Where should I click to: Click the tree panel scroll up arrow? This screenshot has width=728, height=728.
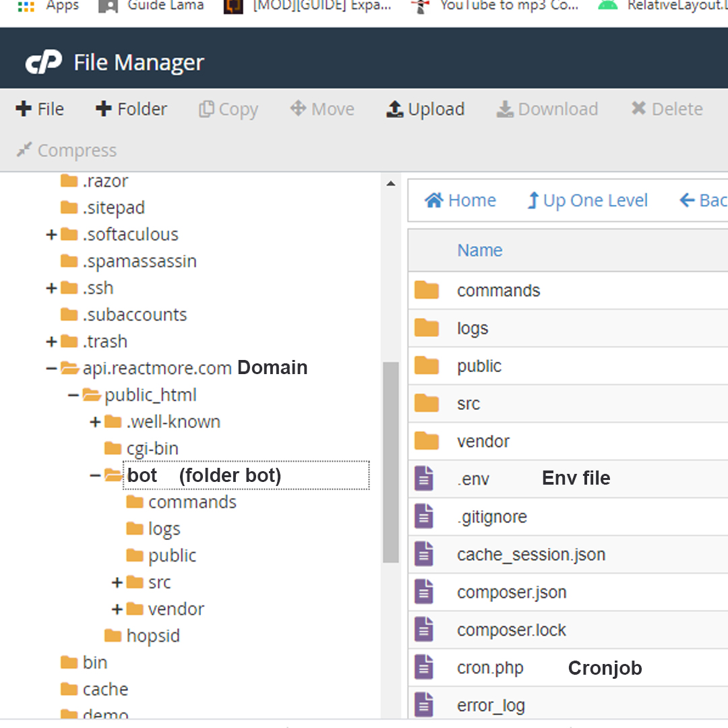click(390, 183)
